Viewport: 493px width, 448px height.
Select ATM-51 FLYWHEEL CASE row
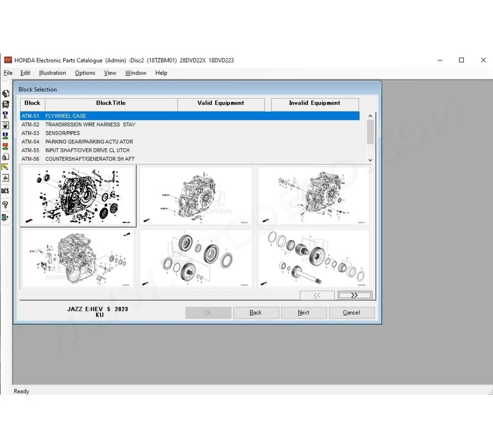point(190,116)
